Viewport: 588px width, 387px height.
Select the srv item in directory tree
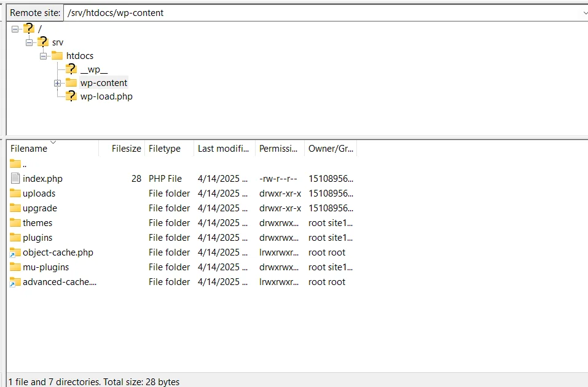tap(58, 42)
